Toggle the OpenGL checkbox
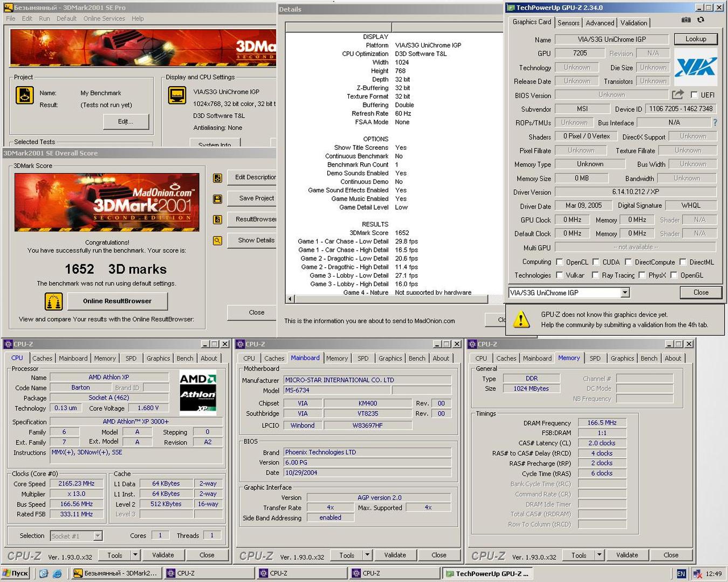 pos(674,275)
